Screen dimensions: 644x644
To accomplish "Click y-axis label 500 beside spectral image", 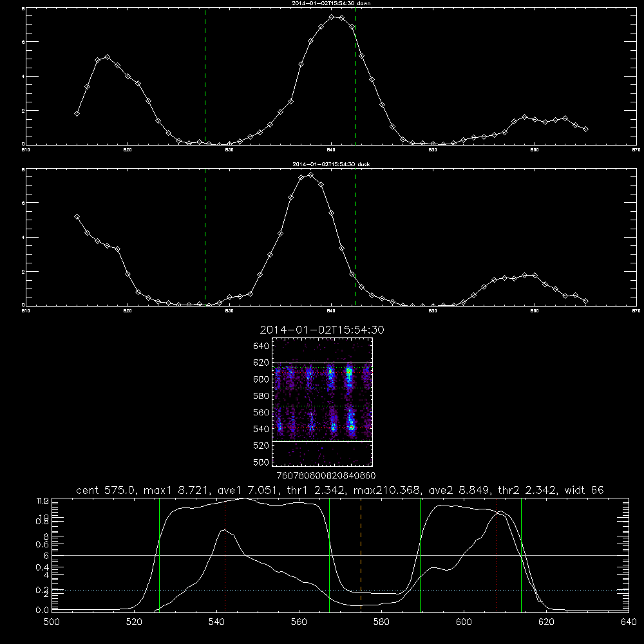I will 261,462.
